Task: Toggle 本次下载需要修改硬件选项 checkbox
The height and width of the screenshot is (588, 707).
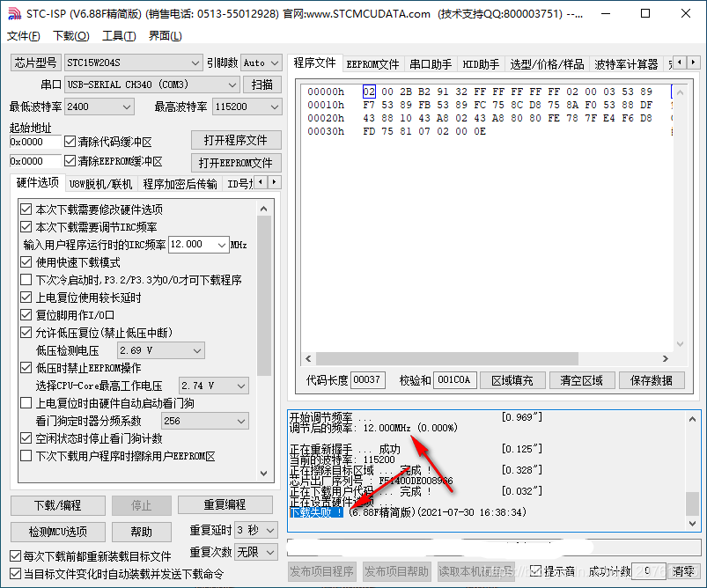Action: pyautogui.click(x=26, y=209)
